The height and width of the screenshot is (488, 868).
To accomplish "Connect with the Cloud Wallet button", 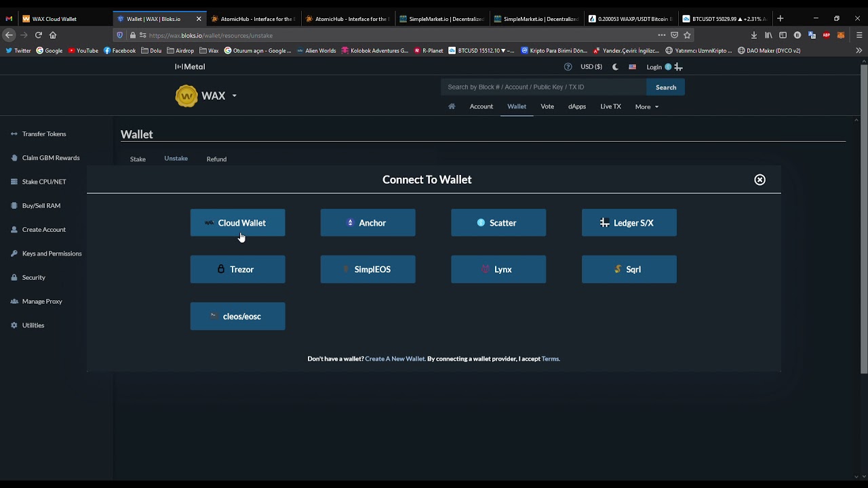I will 237,223.
